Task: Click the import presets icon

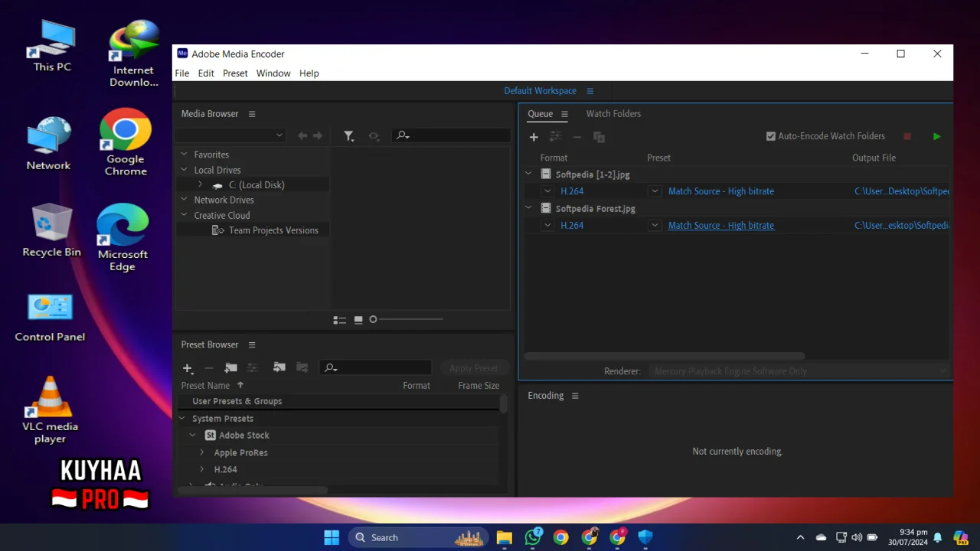Action: coord(279,368)
